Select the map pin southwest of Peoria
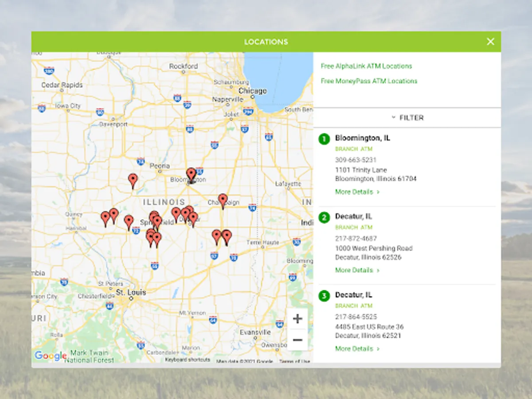The image size is (532, 399). 133,180
